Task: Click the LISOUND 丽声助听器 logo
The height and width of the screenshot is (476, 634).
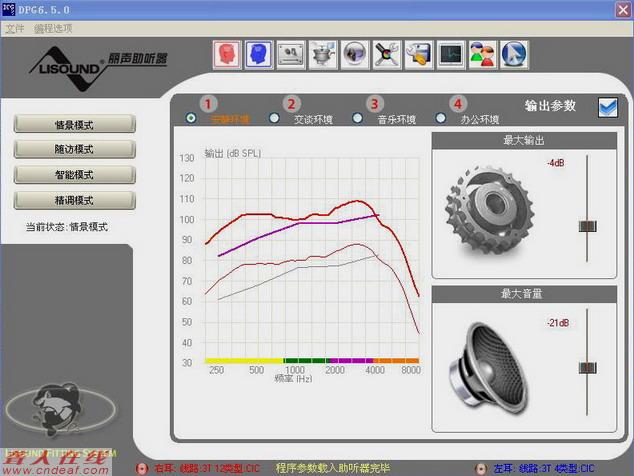Action: click(x=98, y=68)
